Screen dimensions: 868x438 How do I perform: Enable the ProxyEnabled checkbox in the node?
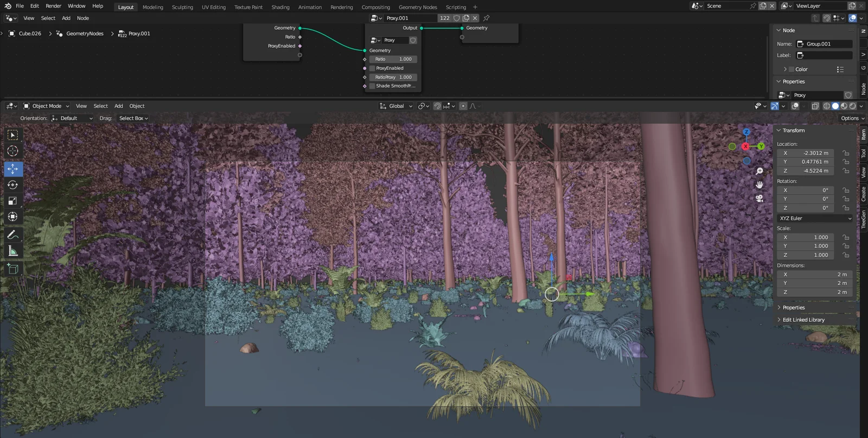pyautogui.click(x=372, y=68)
